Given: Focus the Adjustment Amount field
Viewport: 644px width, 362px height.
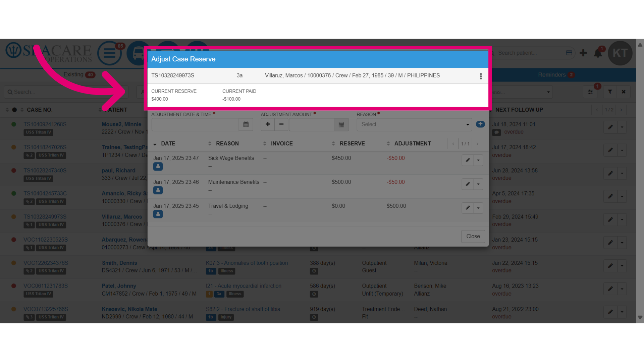Looking at the screenshot, I should point(311,124).
